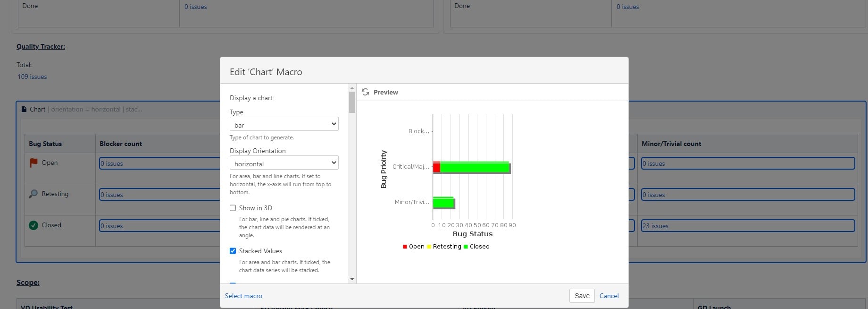
Task: Click the page icon beside the Chart macro title
Action: (x=24, y=109)
